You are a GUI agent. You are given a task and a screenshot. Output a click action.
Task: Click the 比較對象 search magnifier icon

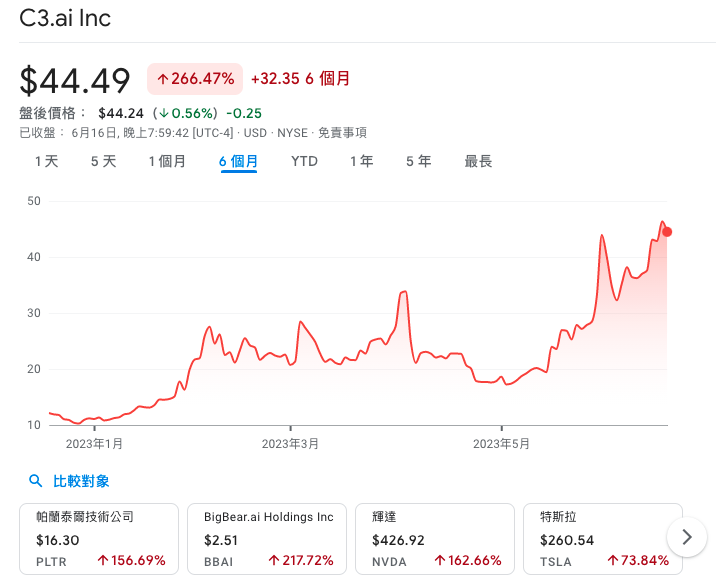(36, 481)
